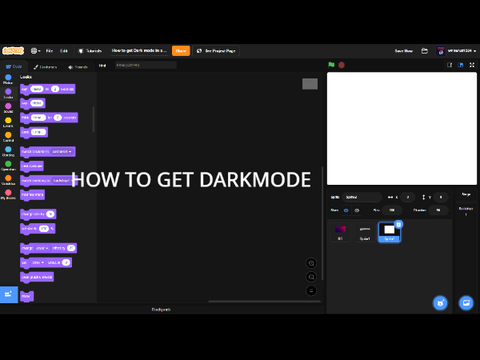Click Save Now
Image resolution: width=480 pixels, height=360 pixels.
click(x=404, y=51)
